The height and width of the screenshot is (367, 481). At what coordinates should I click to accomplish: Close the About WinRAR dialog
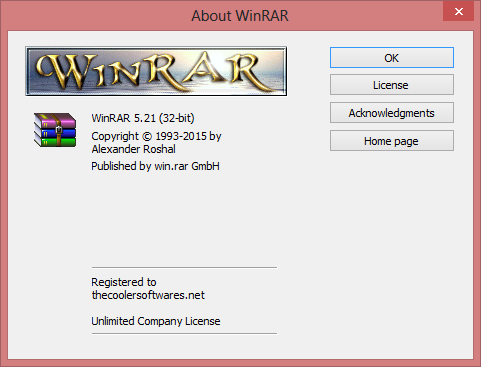tap(459, 12)
